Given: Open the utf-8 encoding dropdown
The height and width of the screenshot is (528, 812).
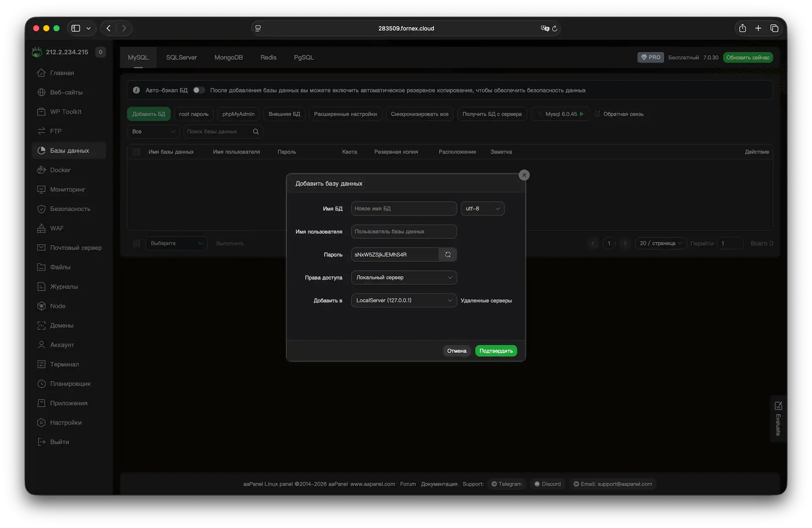Looking at the screenshot, I should point(482,209).
